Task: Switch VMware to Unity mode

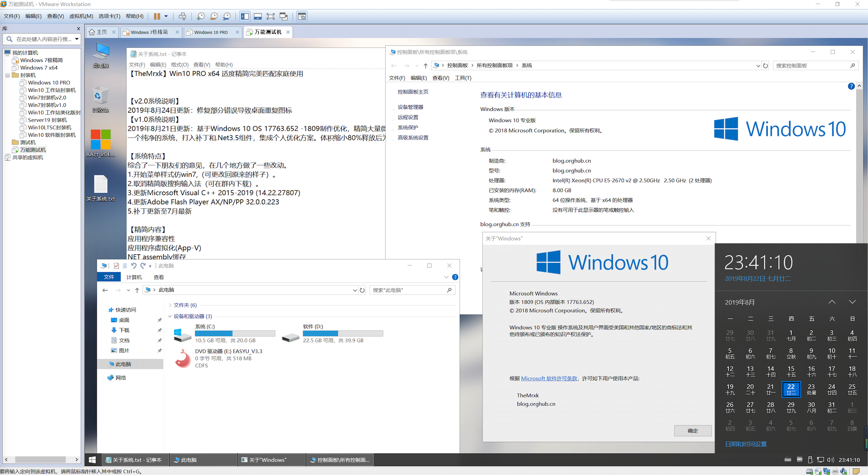Action: click(x=284, y=16)
